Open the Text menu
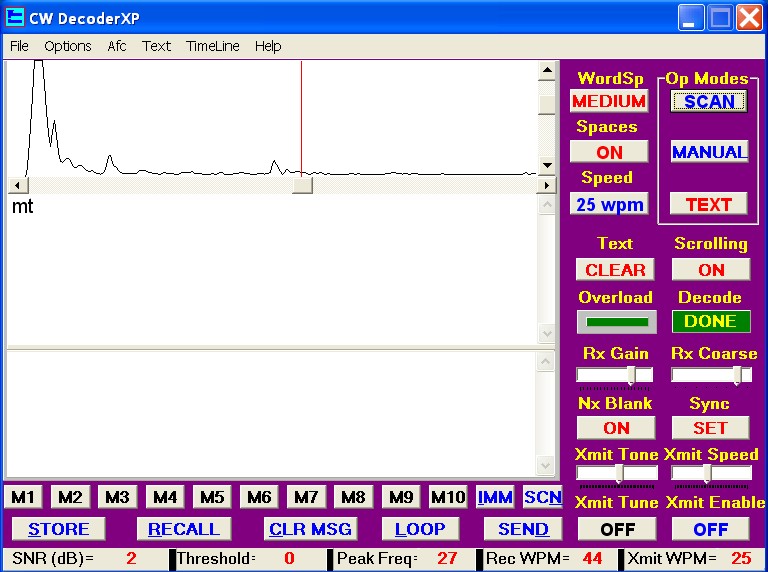Screen dimensions: 768x572 156,46
